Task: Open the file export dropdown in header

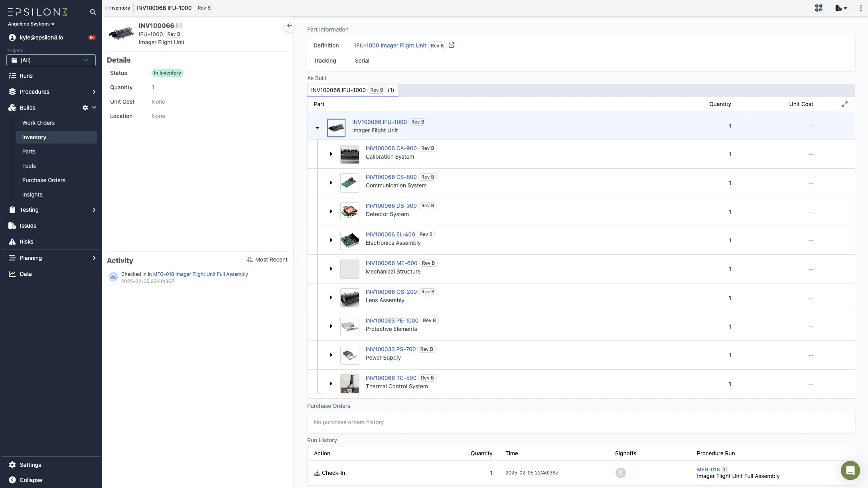Action: (841, 8)
